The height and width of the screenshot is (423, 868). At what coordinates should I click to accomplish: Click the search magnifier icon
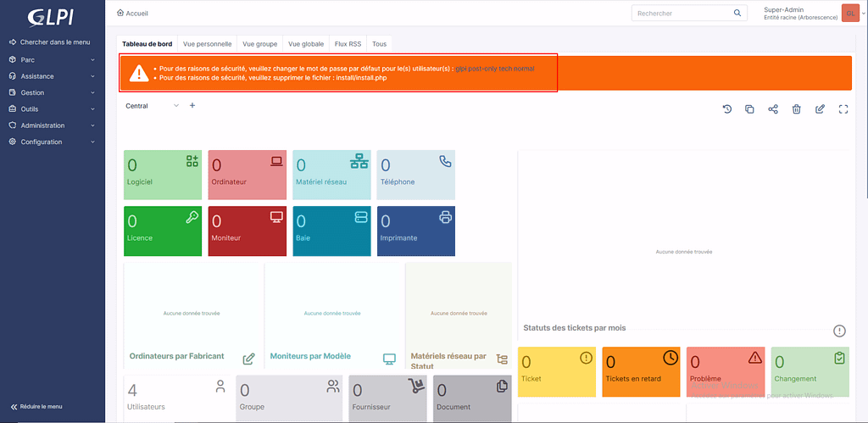click(737, 14)
